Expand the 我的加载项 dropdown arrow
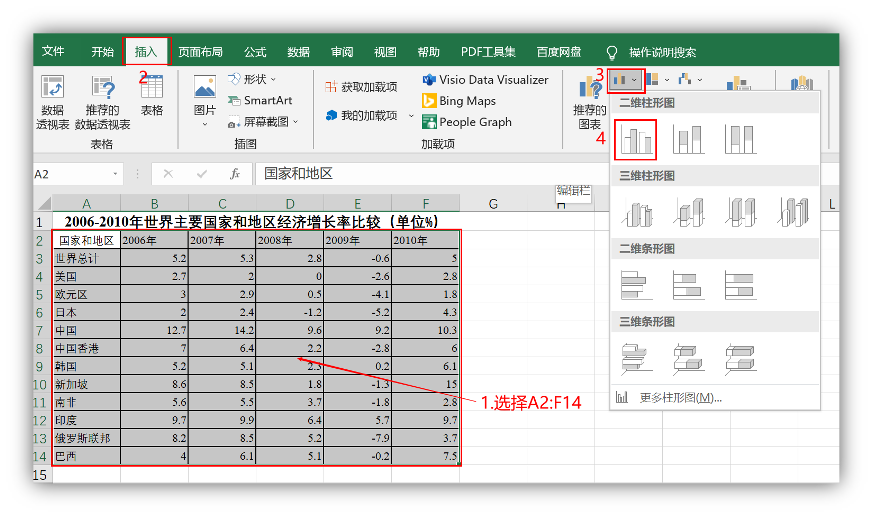Image resolution: width=872 pixels, height=516 pixels. pyautogui.click(x=411, y=116)
